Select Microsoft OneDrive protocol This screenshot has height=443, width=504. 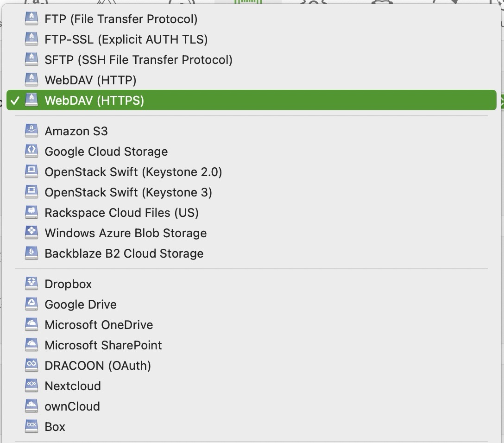tap(99, 325)
